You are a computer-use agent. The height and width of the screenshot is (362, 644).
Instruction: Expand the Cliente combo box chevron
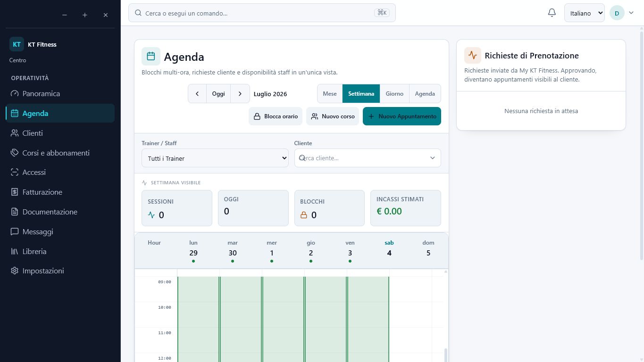433,158
